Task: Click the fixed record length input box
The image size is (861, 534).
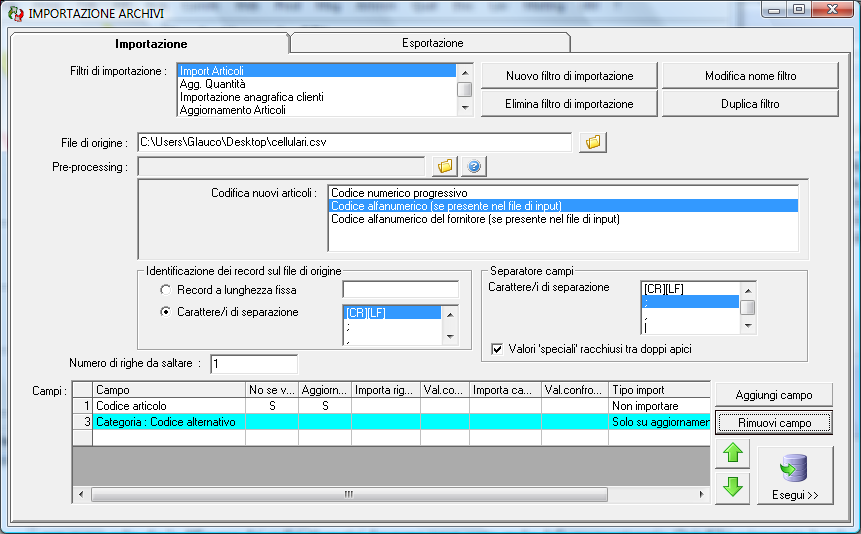Action: tap(400, 290)
